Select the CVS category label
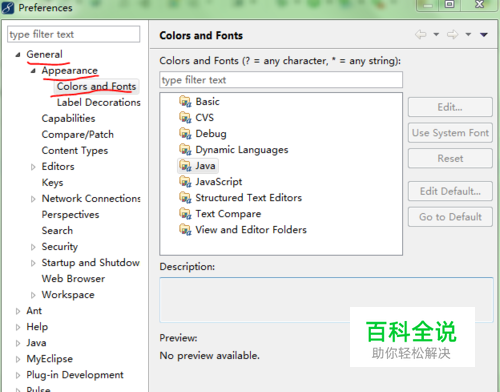The height and width of the screenshot is (392, 500). point(204,117)
